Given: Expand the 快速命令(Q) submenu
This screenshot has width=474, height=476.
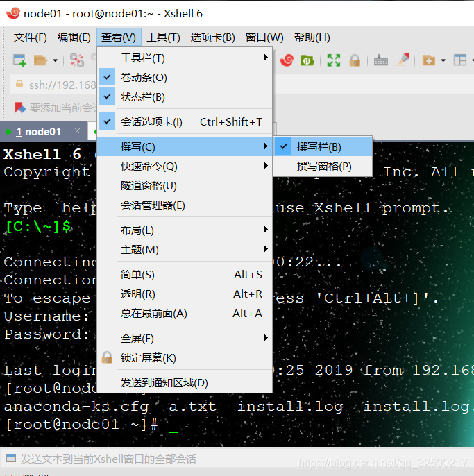Looking at the screenshot, I should pyautogui.click(x=185, y=166).
